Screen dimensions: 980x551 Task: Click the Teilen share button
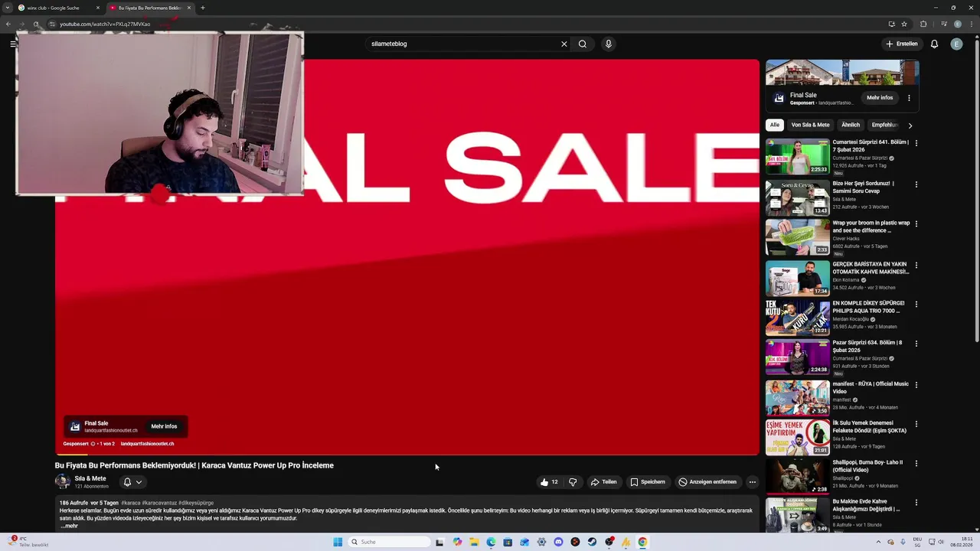click(x=603, y=482)
